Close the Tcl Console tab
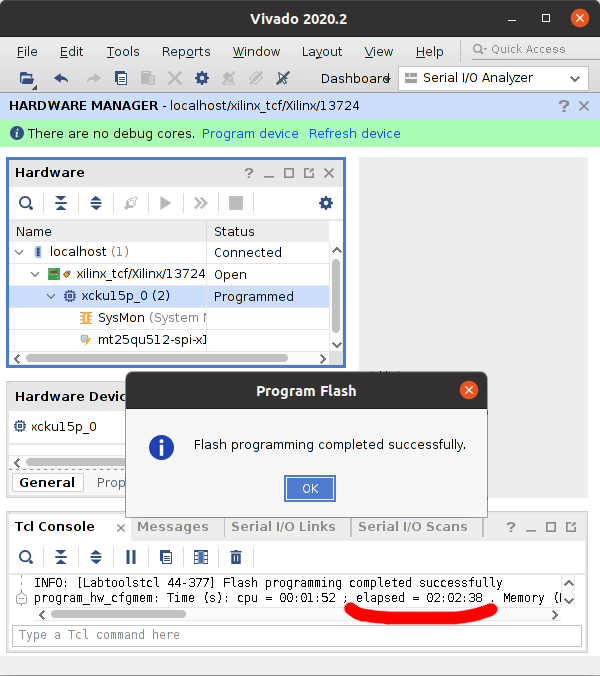The height and width of the screenshot is (676, 600). coord(121,528)
